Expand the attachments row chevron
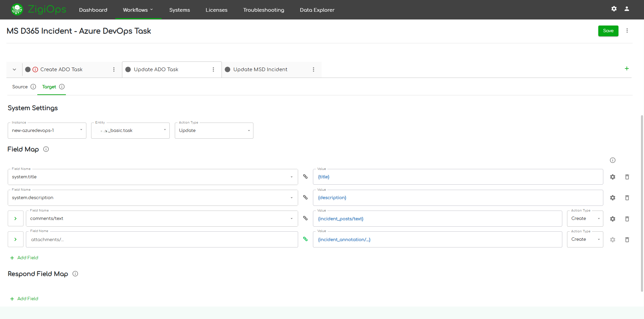Viewport: 644px width, 319px height. pos(15,239)
